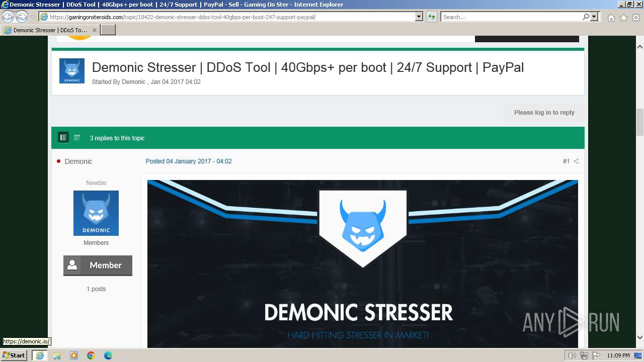
Task: Open the Action Center flag icon
Action: [x=596, y=355]
